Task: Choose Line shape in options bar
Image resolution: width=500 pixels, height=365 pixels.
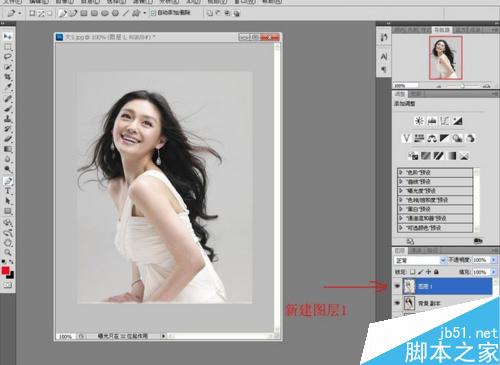Action: 125,13
